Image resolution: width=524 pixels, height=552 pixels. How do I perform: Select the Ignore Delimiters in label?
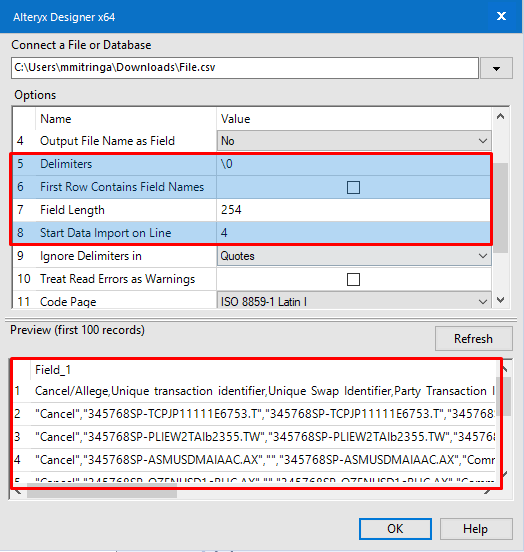[x=91, y=256]
